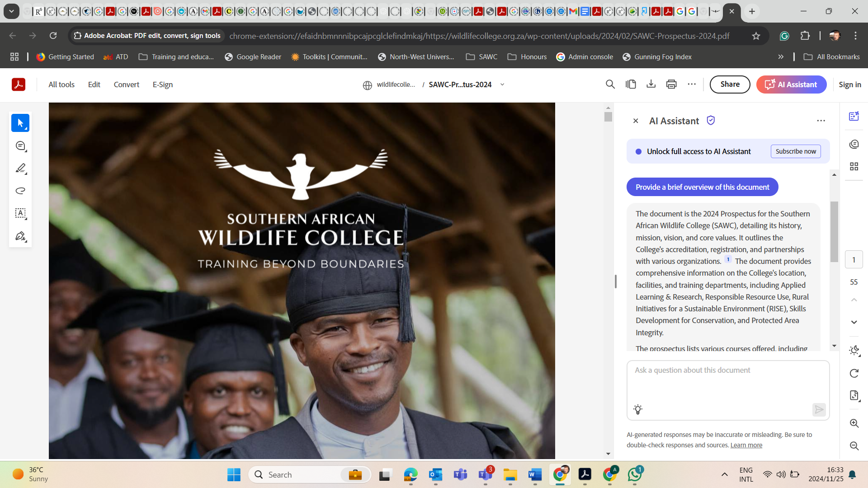This screenshot has height=488, width=868.
Task: Toggle dark mode display theme
Action: coord(854,351)
